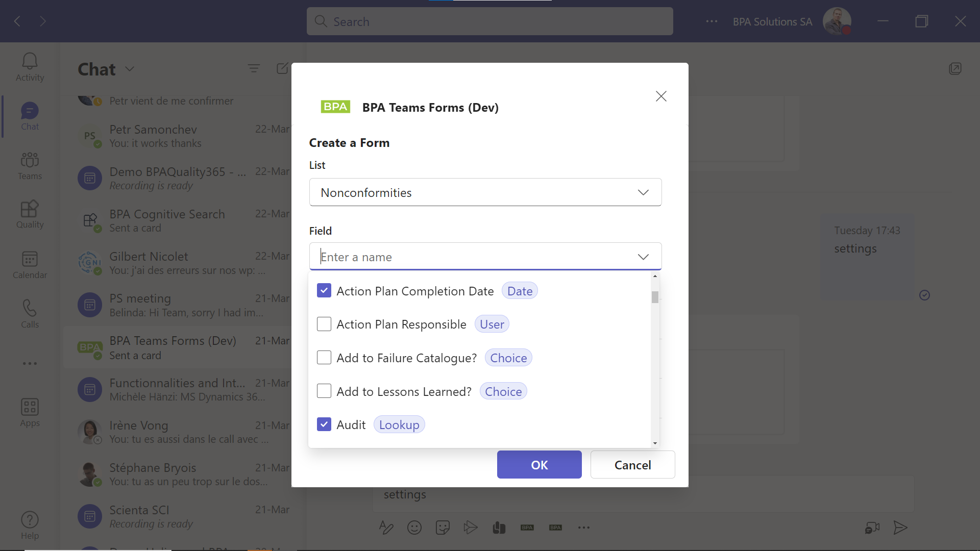Click BPA Solutions SA organization name

point(772,21)
